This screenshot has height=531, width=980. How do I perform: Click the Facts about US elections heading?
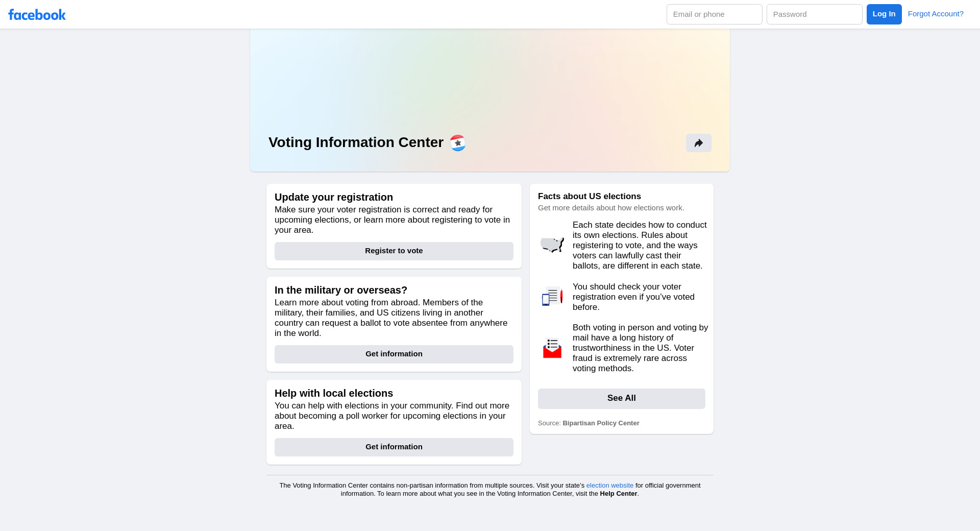coord(589,197)
